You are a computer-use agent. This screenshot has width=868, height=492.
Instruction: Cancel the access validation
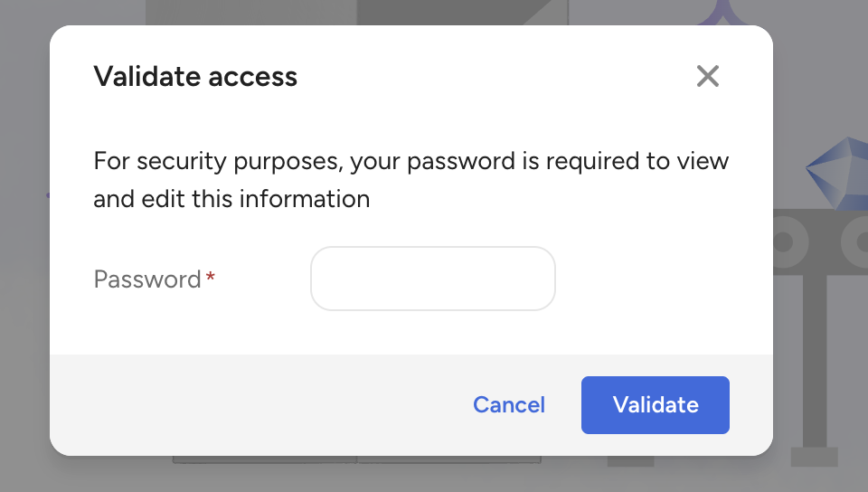[x=509, y=404]
